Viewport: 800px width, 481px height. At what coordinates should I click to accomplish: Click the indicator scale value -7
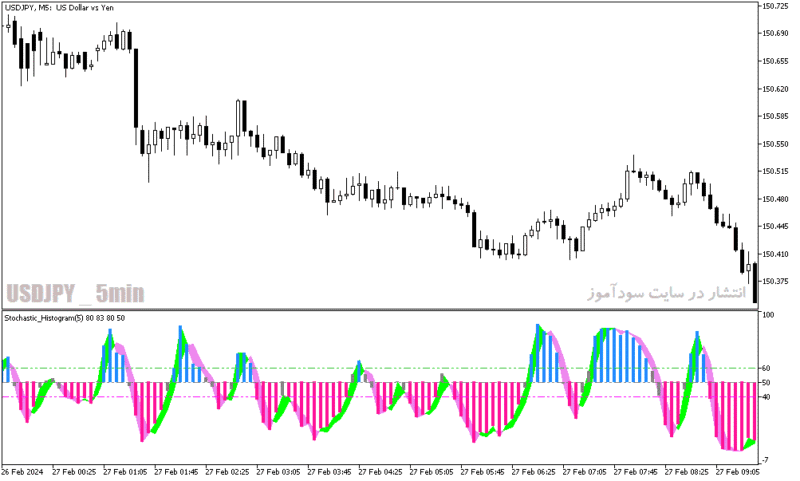click(766, 460)
